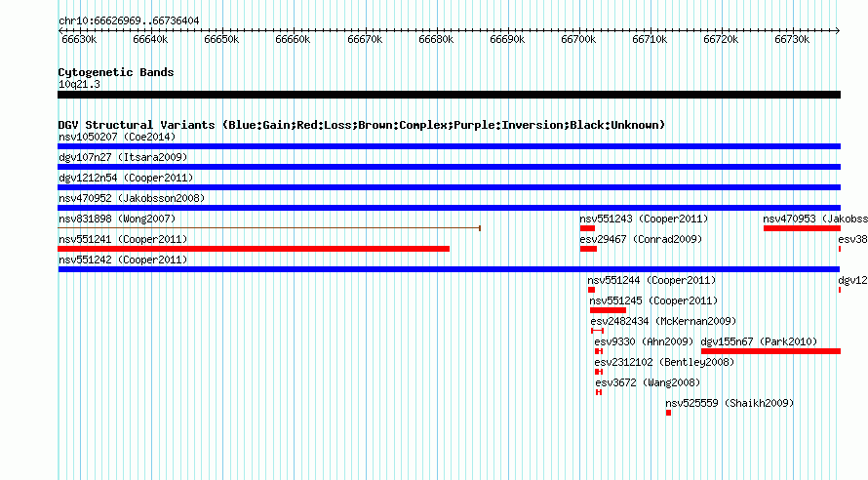
Task: Open the esv29467 (Conrad2009) label
Action: pyautogui.click(x=641, y=239)
